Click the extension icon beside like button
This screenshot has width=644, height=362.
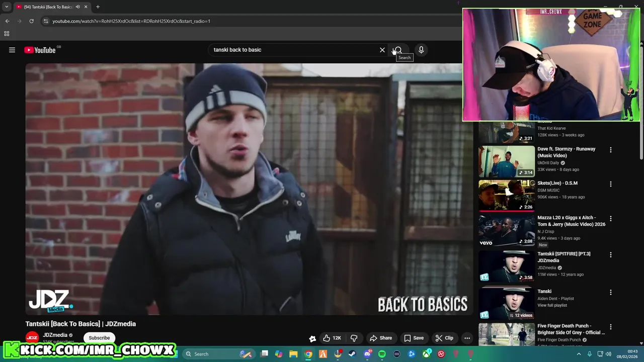coord(312,338)
